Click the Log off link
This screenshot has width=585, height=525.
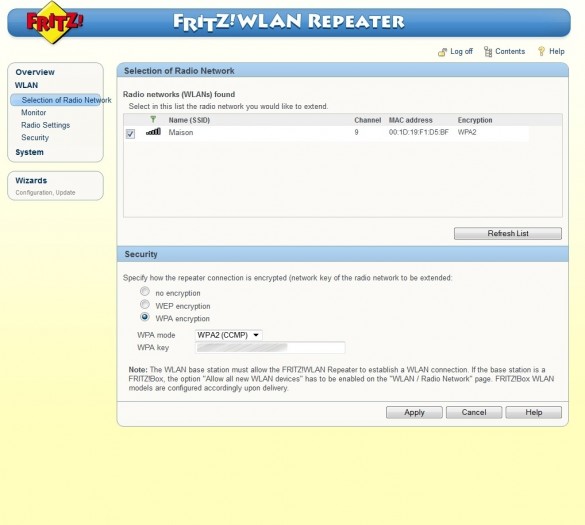[x=461, y=51]
